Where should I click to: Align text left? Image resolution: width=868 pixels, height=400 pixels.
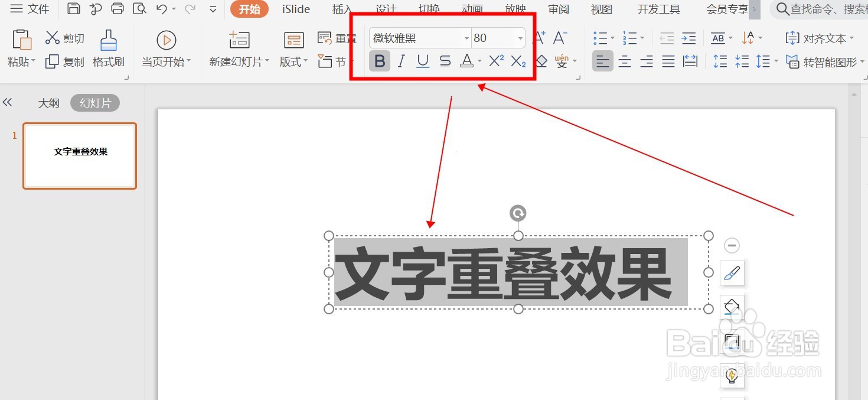click(x=602, y=61)
